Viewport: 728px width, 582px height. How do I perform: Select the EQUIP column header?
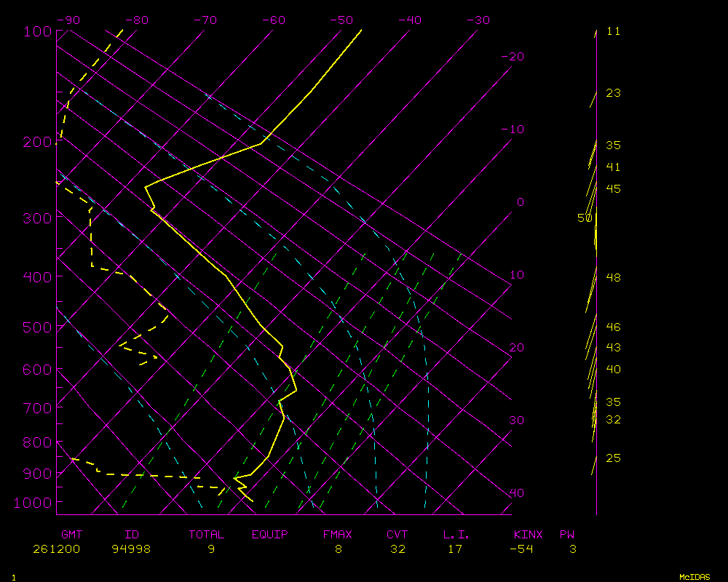click(x=270, y=535)
